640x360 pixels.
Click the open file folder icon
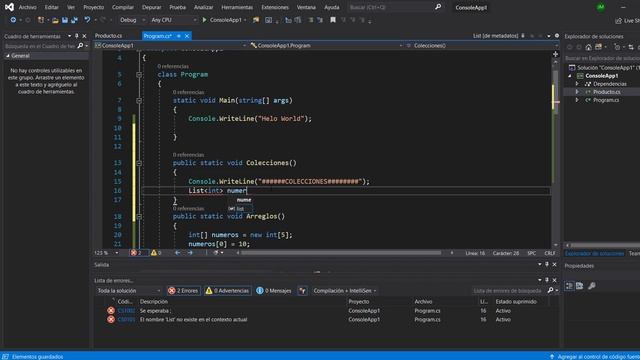[55, 20]
